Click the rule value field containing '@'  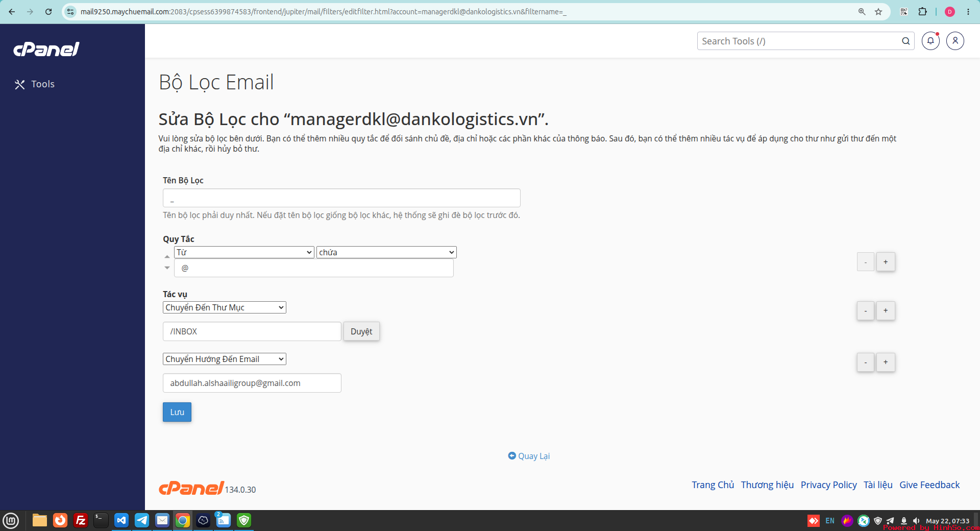(x=314, y=268)
